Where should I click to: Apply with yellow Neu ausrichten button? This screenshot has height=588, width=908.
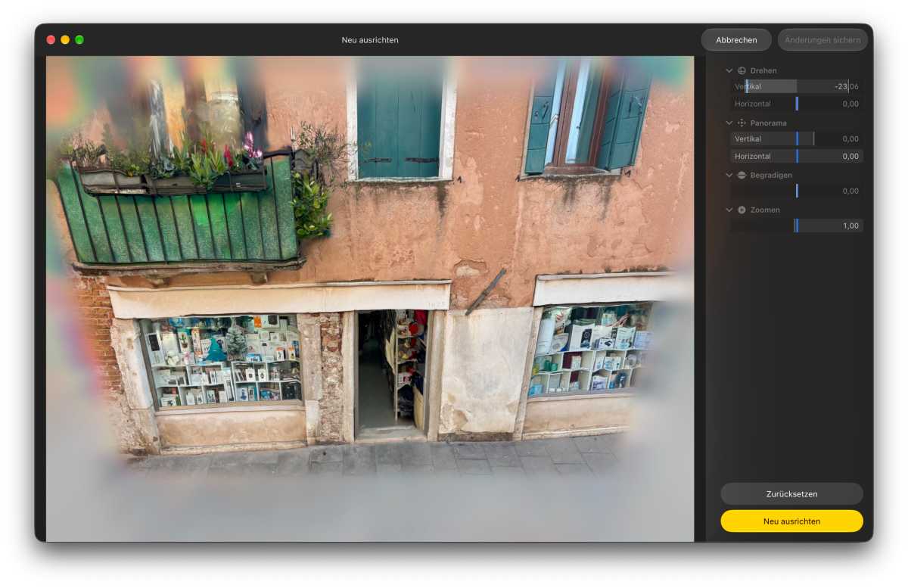791,521
